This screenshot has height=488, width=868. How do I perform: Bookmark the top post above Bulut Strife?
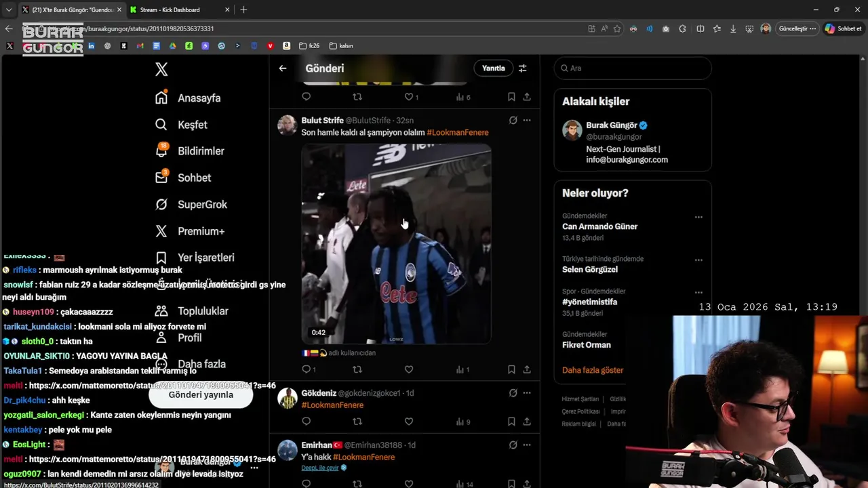511,97
